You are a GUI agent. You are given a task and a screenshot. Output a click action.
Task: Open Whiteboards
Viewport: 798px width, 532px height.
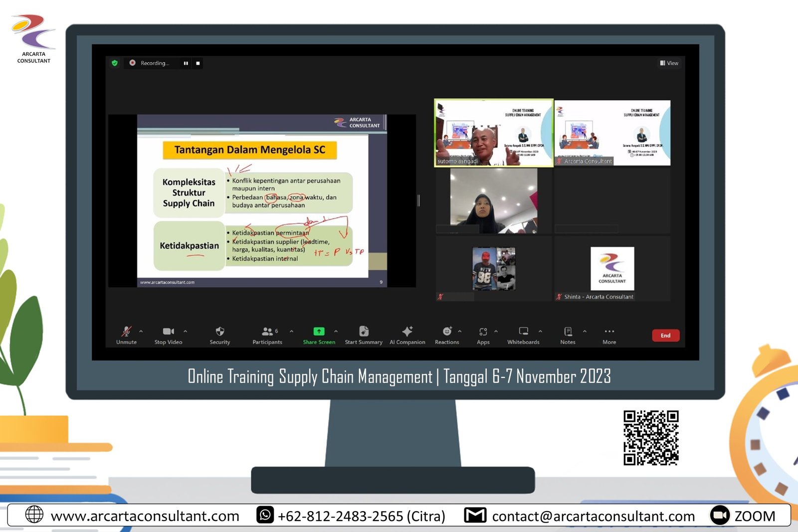tap(523, 335)
